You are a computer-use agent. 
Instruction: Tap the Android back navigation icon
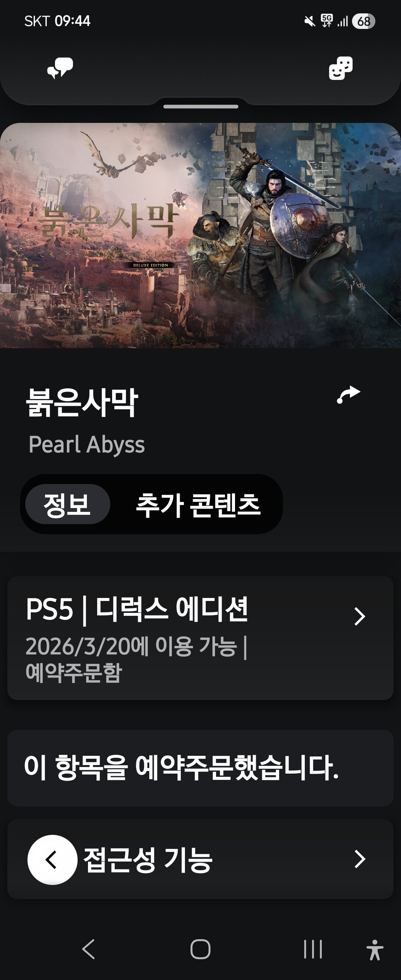(x=89, y=949)
